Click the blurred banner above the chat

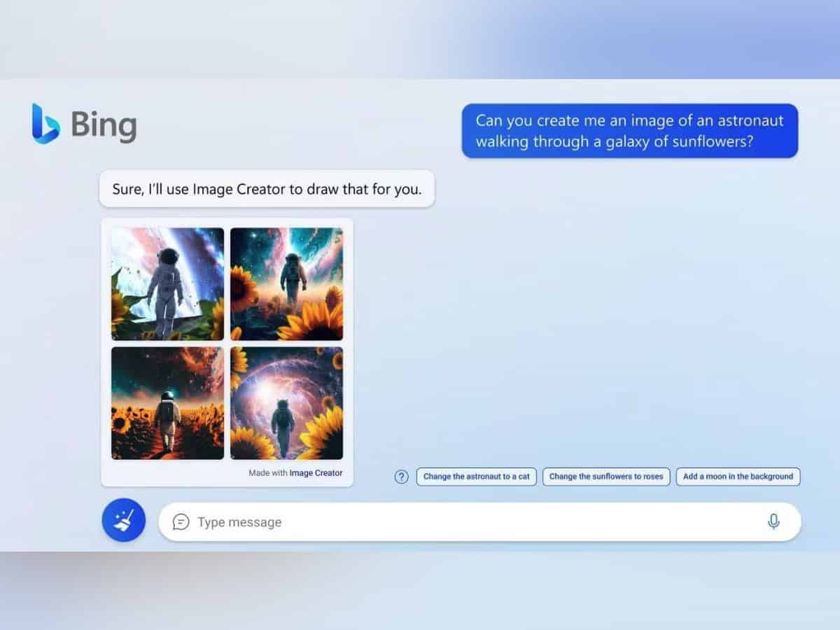[420, 38]
